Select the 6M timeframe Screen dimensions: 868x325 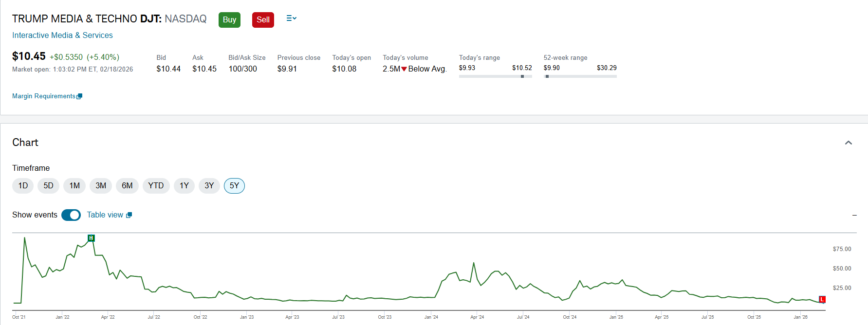point(127,186)
